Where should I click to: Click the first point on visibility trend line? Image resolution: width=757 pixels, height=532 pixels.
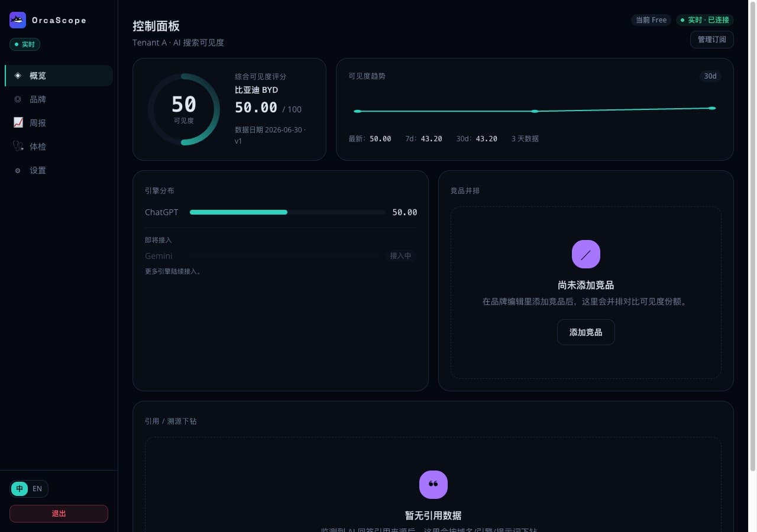coord(357,111)
